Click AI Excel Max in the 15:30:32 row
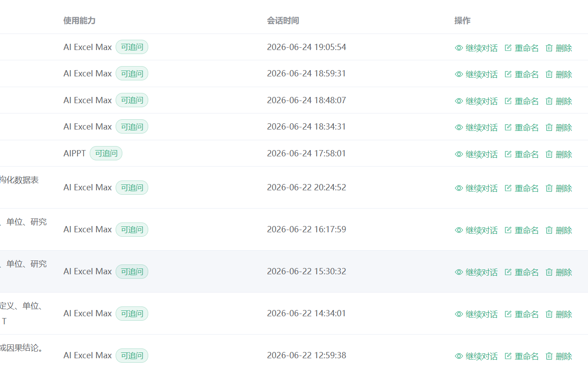 [88, 271]
